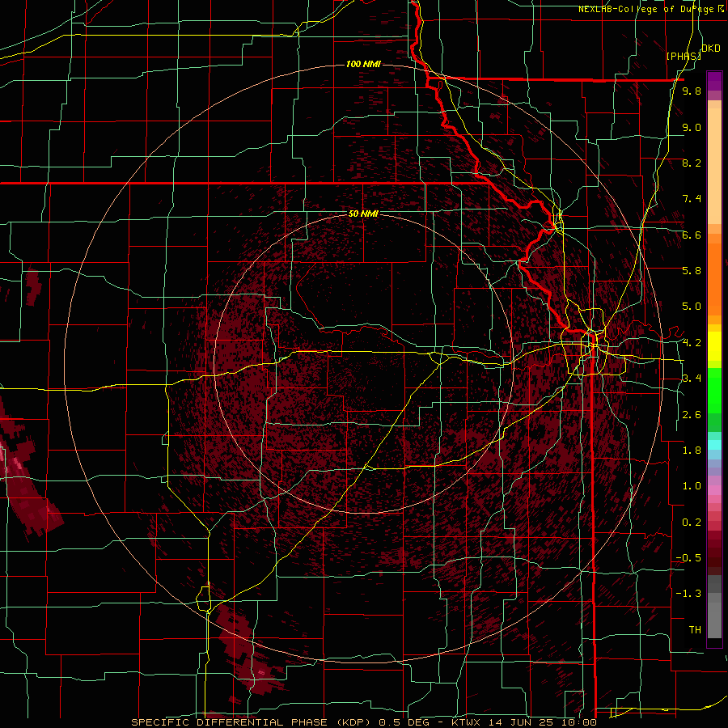Image resolution: width=728 pixels, height=728 pixels.
Task: Click the [PHAS] unit label
Action: [x=684, y=56]
